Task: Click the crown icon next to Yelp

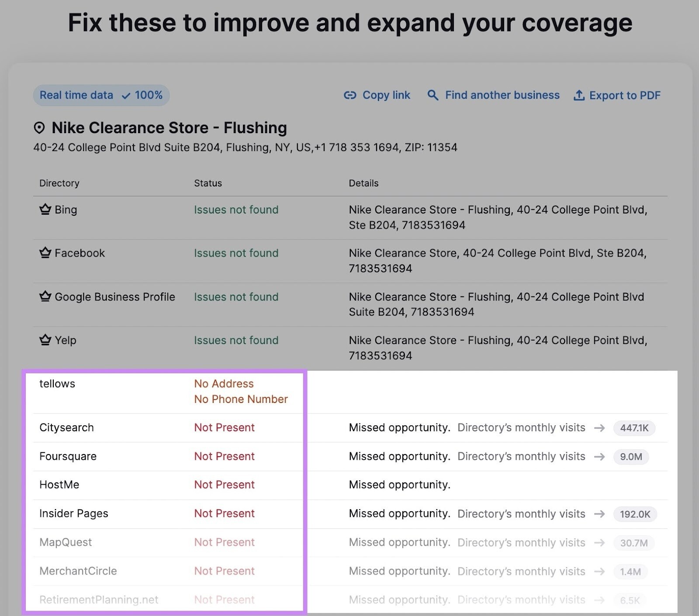Action: tap(45, 340)
